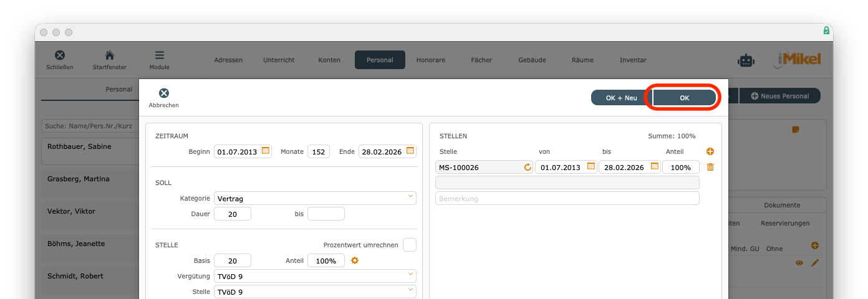This screenshot has width=868, height=299.
Task: Click the OK + Neu button
Action: [x=621, y=98]
